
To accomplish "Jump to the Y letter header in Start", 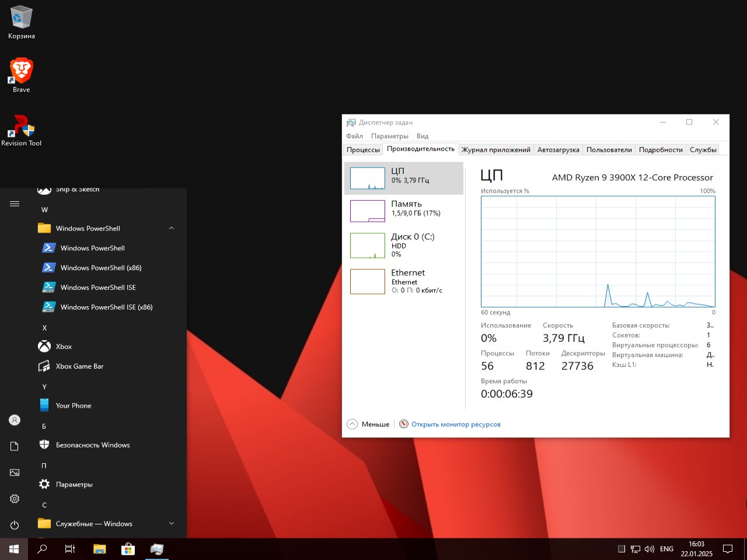I will 44,387.
